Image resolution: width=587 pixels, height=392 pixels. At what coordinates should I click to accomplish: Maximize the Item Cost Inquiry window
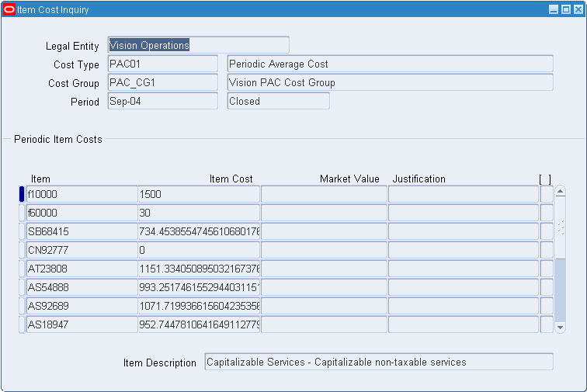pyautogui.click(x=566, y=9)
